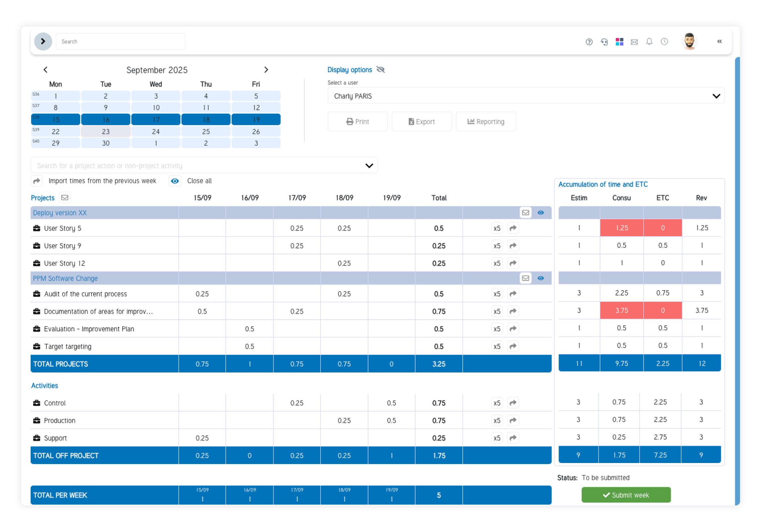Open notifications via the bell icon
761x532 pixels.
click(649, 41)
